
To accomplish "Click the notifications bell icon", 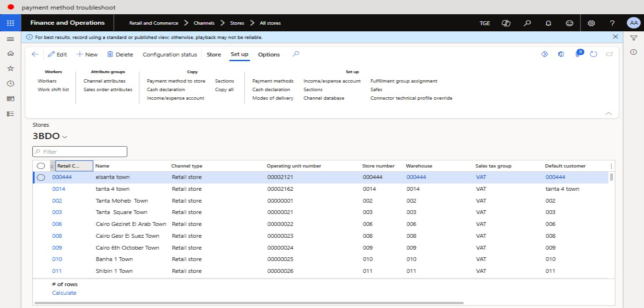I will click(548, 23).
